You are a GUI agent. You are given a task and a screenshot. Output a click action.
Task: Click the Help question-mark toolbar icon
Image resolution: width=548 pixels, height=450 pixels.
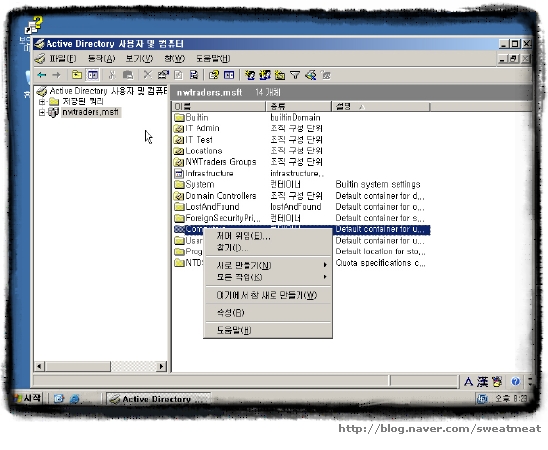(214, 75)
